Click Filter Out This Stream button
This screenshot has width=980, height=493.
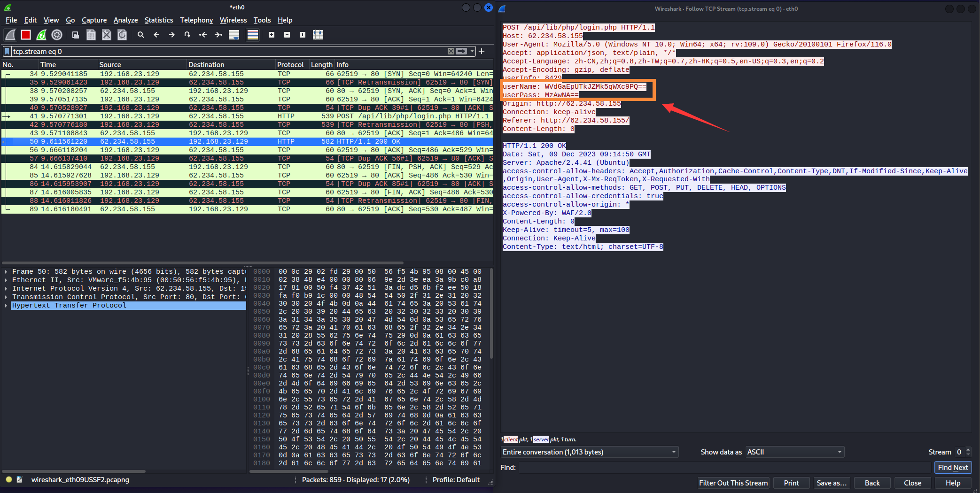coord(733,483)
